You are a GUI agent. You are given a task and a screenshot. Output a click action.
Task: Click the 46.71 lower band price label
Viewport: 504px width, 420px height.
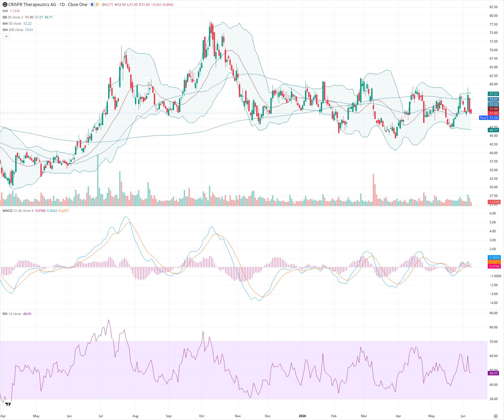(493, 130)
